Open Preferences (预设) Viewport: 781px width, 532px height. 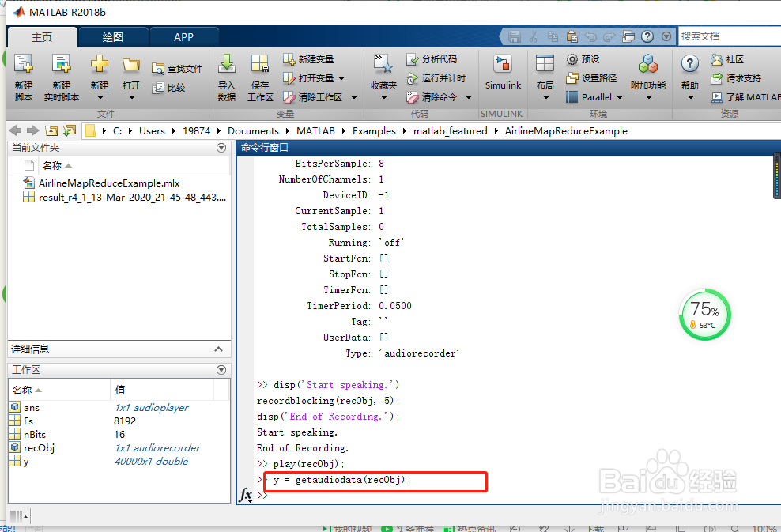coord(583,59)
